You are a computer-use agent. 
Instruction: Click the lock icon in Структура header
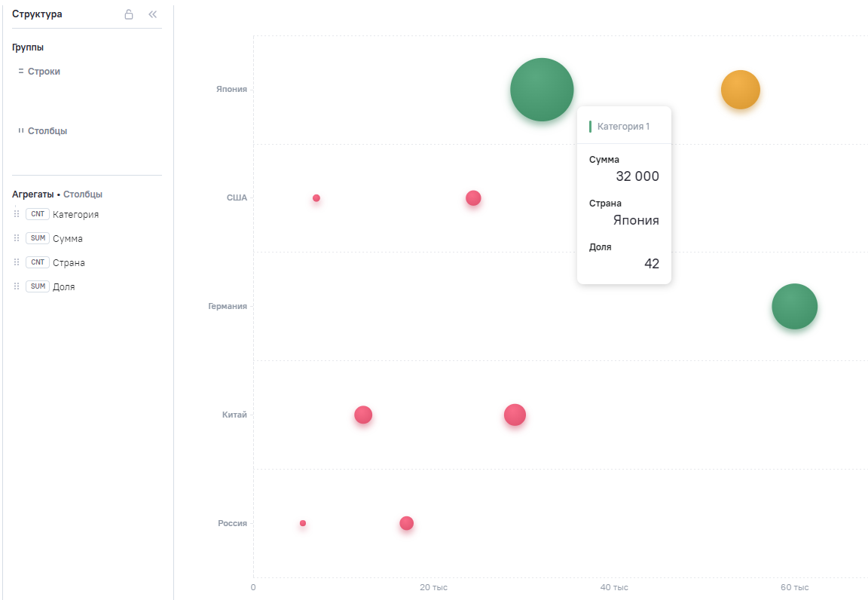pos(129,14)
